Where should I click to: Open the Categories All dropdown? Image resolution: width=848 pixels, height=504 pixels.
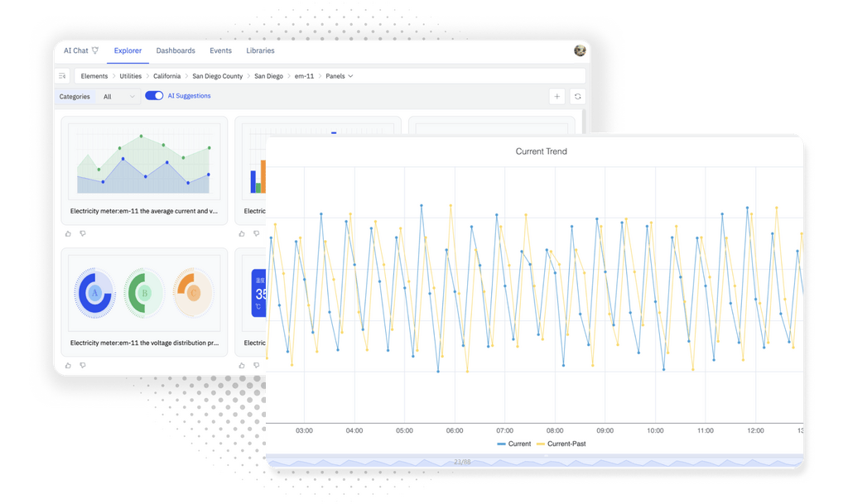(x=117, y=96)
